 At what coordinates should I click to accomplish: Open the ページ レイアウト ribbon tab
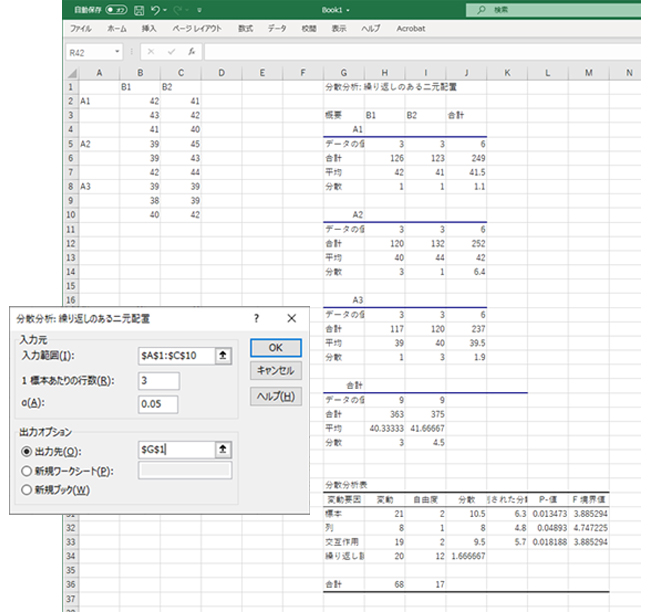(x=197, y=28)
